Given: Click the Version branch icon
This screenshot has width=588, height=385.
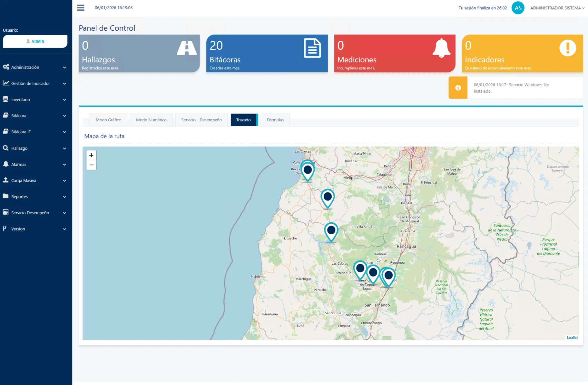Looking at the screenshot, I should [x=5, y=228].
